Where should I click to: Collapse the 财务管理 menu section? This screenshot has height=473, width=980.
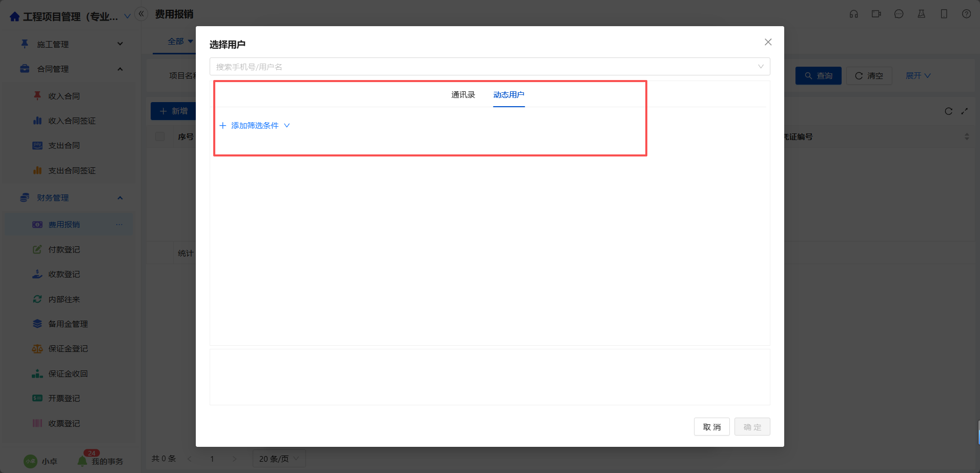click(x=120, y=198)
